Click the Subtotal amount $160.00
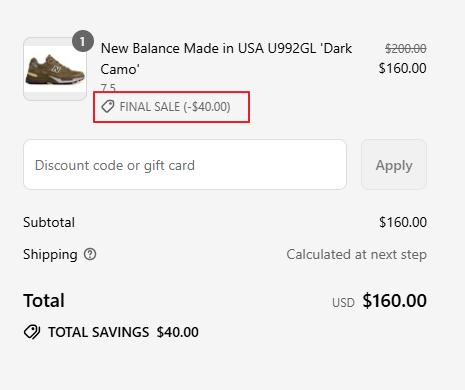Screen dimensions: 465x390 [x=403, y=222]
